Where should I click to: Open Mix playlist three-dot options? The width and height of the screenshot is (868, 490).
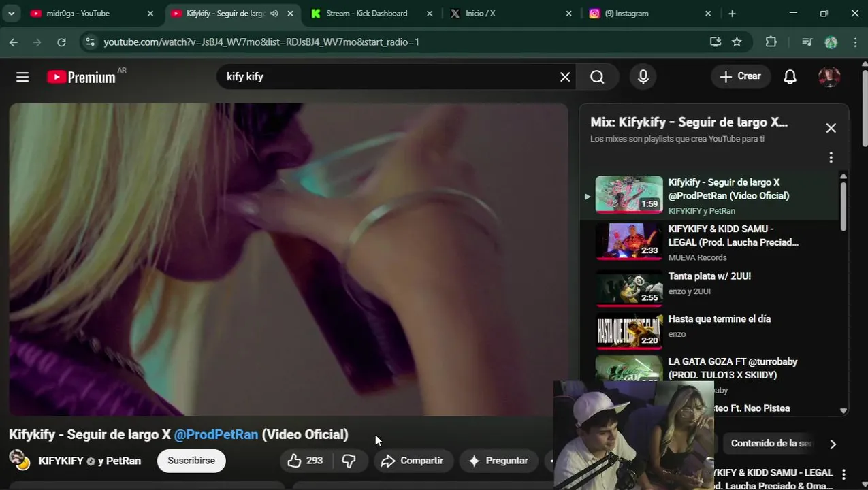point(831,157)
